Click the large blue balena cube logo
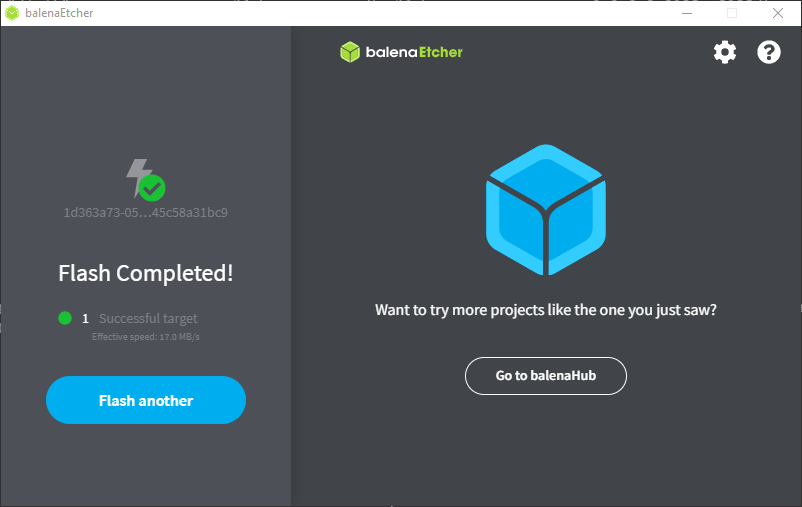This screenshot has width=802, height=507. [x=545, y=210]
